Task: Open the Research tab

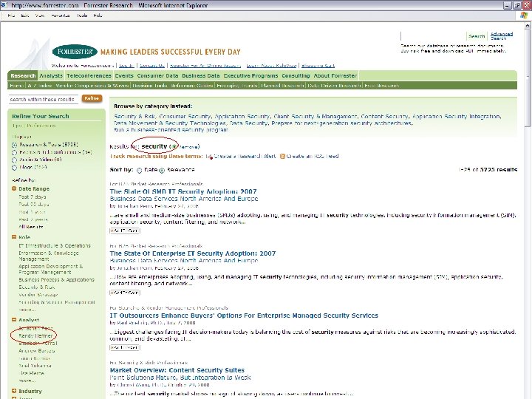Action: click(x=23, y=75)
